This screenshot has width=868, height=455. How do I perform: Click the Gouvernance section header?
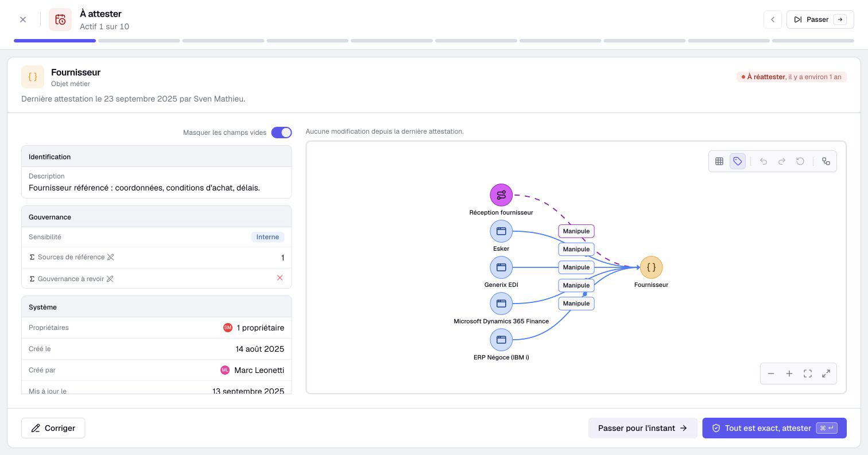click(x=156, y=217)
